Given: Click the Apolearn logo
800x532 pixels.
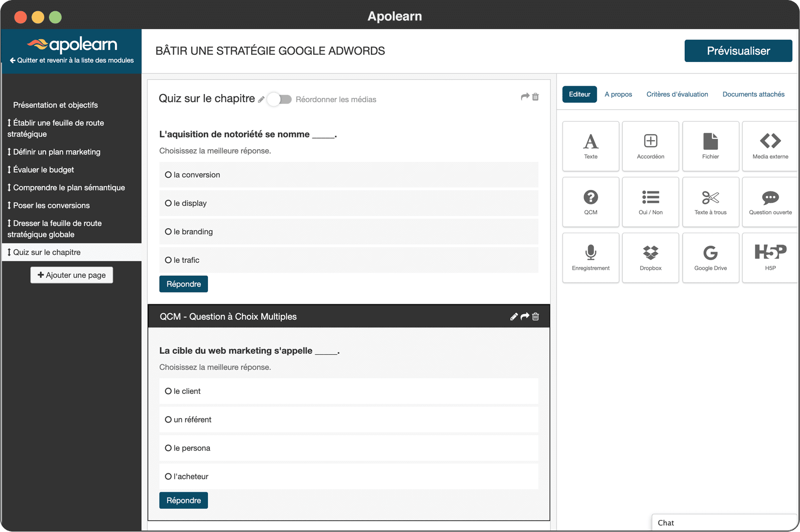Looking at the screenshot, I should click(72, 45).
